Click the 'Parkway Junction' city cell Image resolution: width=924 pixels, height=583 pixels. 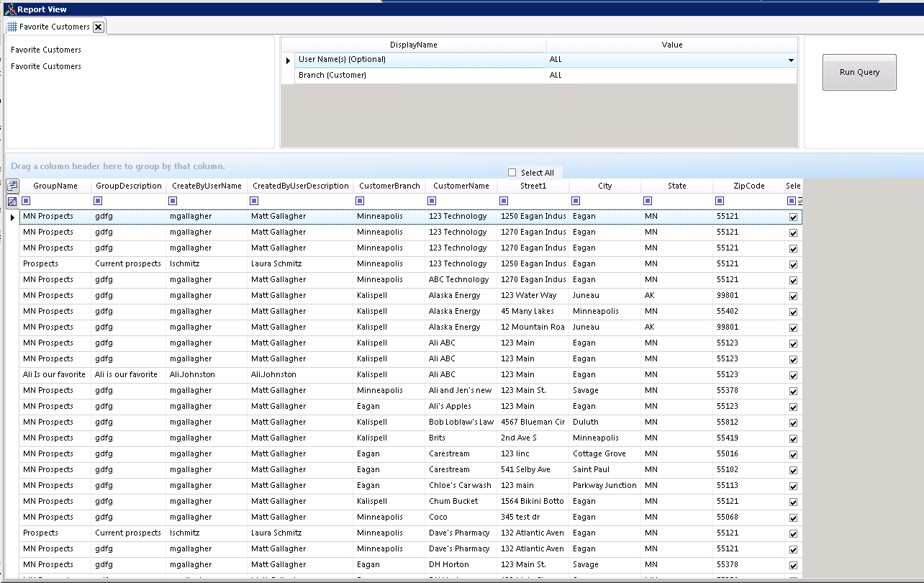click(604, 486)
